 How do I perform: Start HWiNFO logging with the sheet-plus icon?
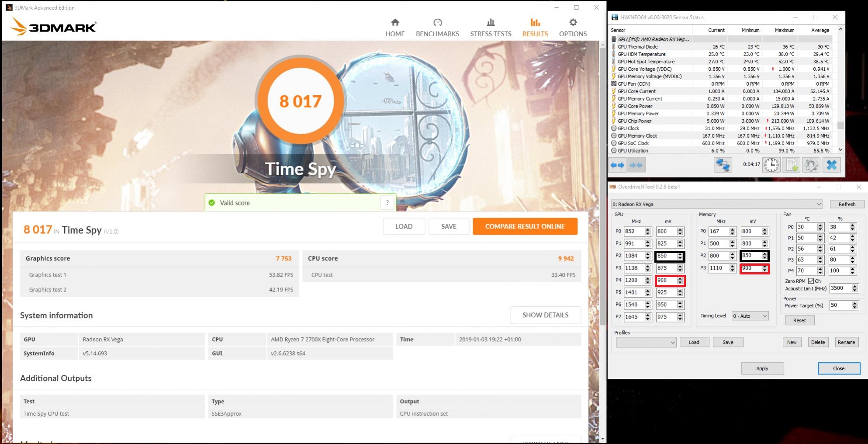791,165
